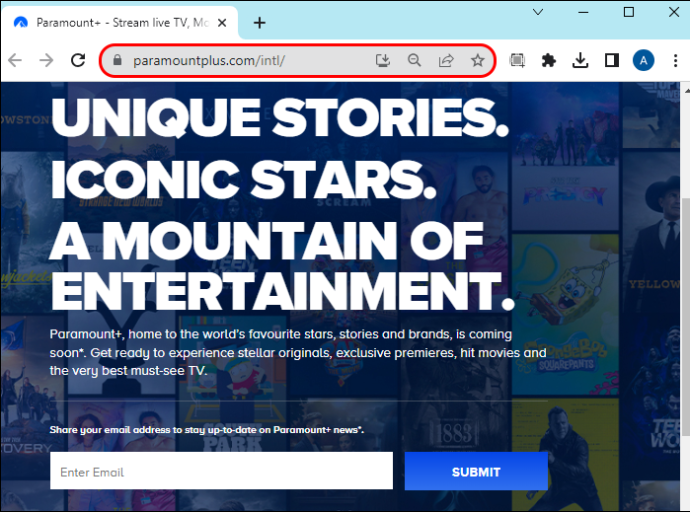This screenshot has height=512, width=690.
Task: Go back to the previous page
Action: click(15, 60)
